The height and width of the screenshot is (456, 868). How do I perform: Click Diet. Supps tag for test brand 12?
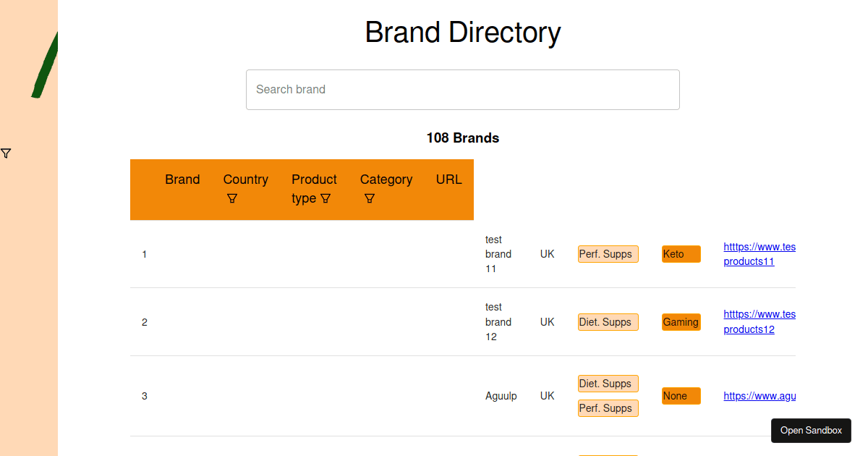point(608,322)
